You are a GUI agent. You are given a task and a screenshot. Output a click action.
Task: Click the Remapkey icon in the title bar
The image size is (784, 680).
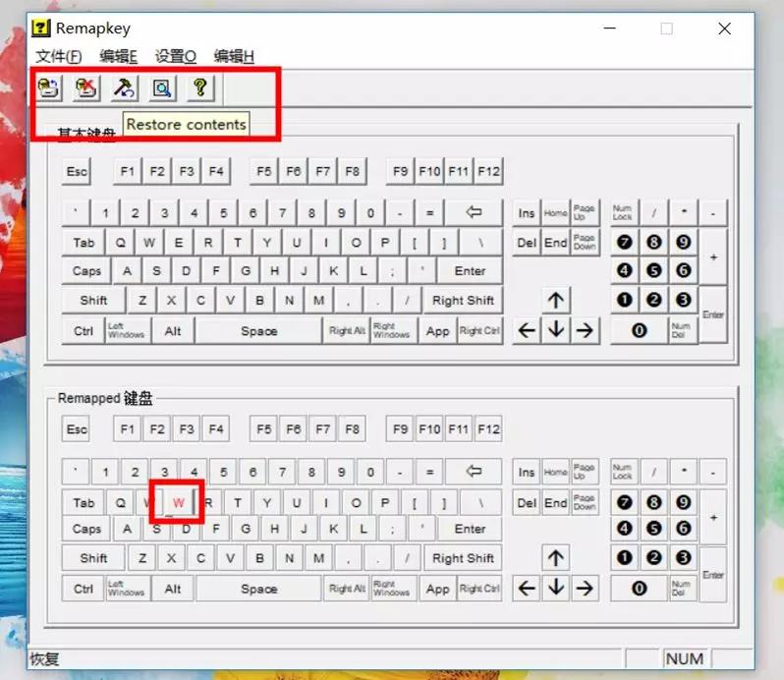pyautogui.click(x=42, y=28)
